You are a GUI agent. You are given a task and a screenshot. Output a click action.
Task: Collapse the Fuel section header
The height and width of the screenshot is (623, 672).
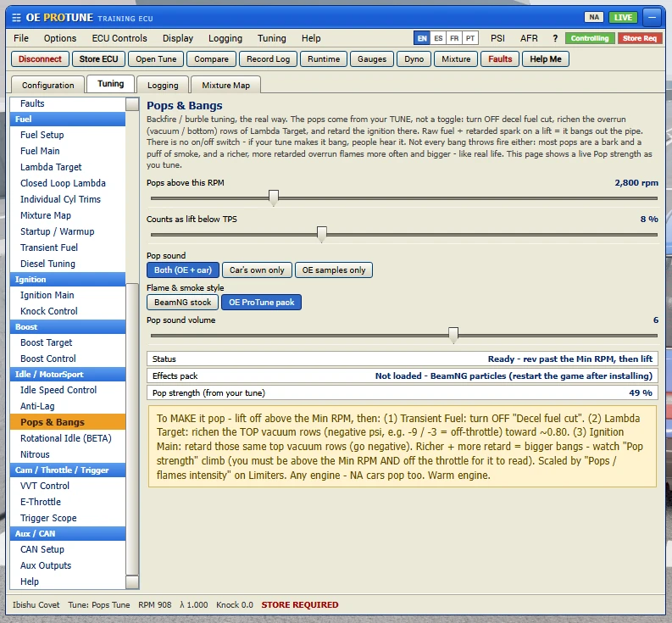click(68, 119)
